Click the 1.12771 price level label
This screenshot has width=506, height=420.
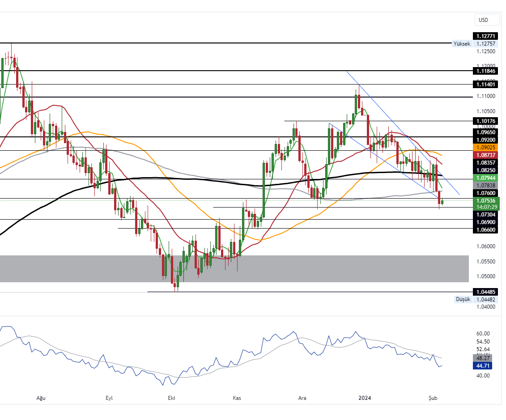click(x=485, y=36)
